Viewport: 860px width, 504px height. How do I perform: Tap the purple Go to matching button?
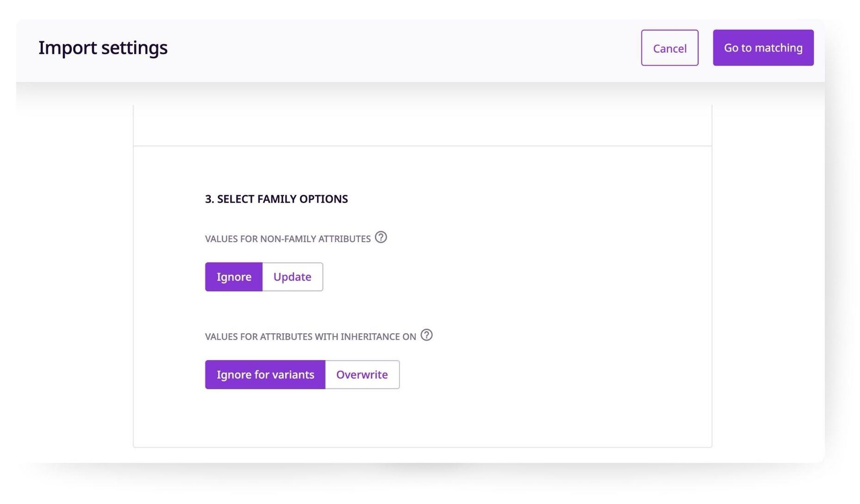click(763, 48)
